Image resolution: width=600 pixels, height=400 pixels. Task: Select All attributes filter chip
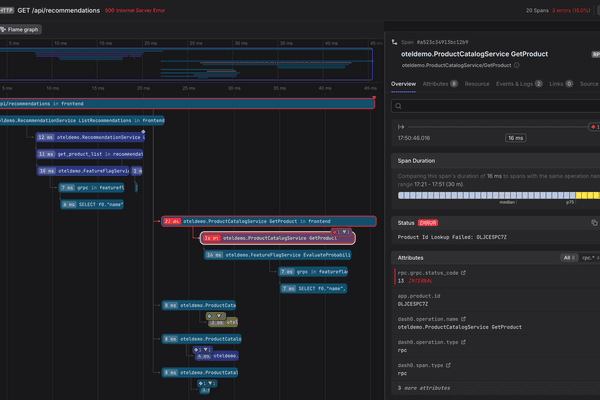coord(569,258)
